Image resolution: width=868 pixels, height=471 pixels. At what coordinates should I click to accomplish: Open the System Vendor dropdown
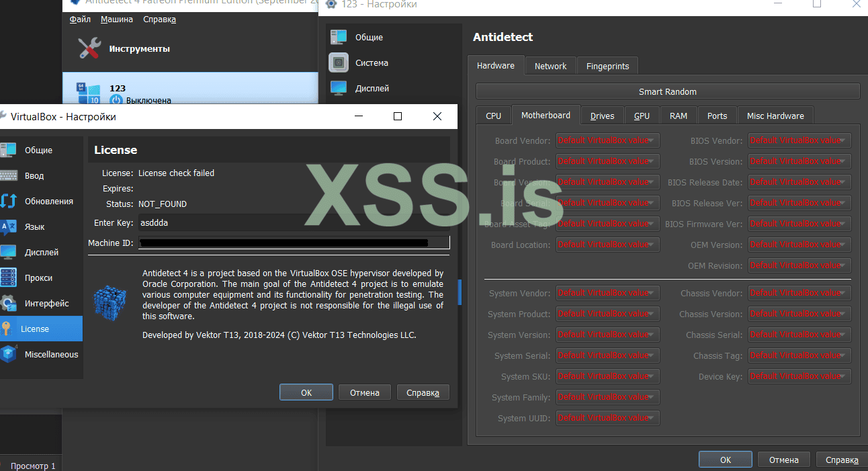click(x=608, y=293)
